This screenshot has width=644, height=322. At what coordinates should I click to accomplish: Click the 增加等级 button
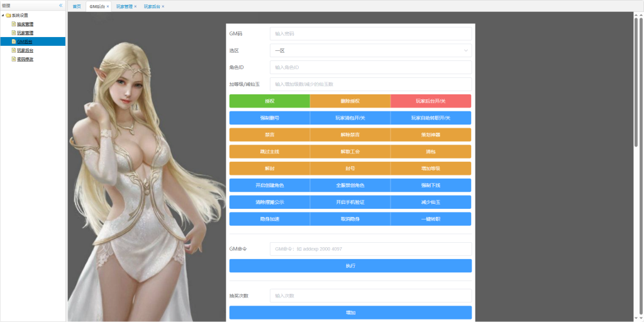pyautogui.click(x=431, y=169)
